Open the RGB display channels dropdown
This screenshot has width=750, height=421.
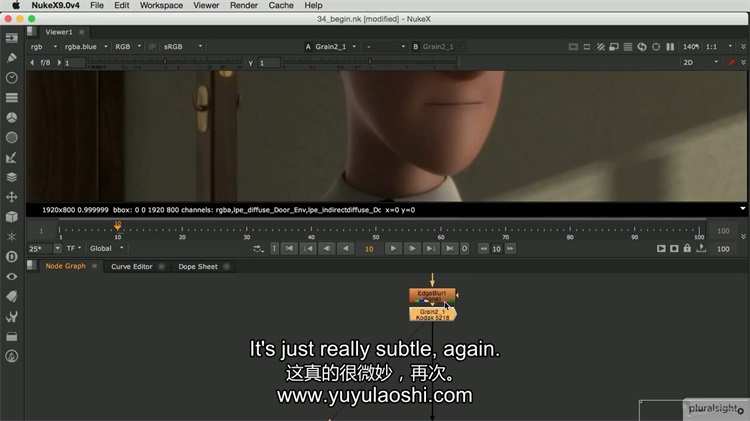tap(128, 47)
